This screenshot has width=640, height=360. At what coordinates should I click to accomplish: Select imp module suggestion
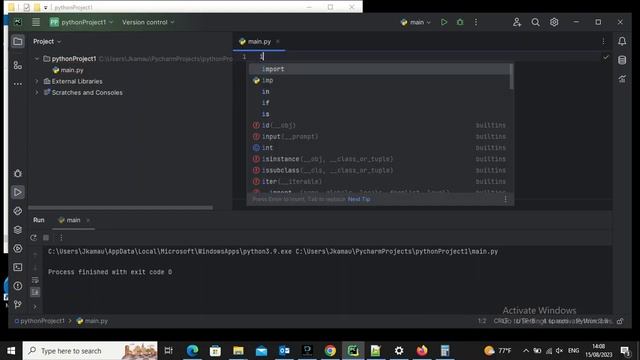point(379,80)
